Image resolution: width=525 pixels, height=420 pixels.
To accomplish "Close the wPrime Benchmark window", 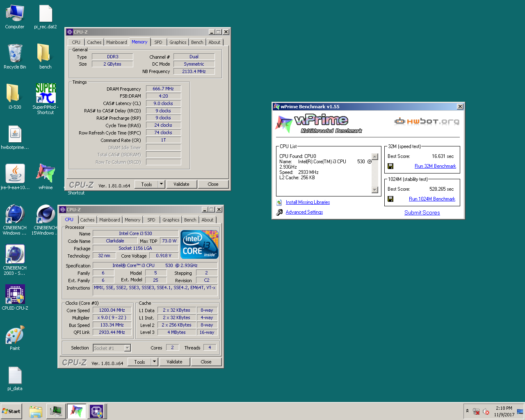I will coord(460,107).
